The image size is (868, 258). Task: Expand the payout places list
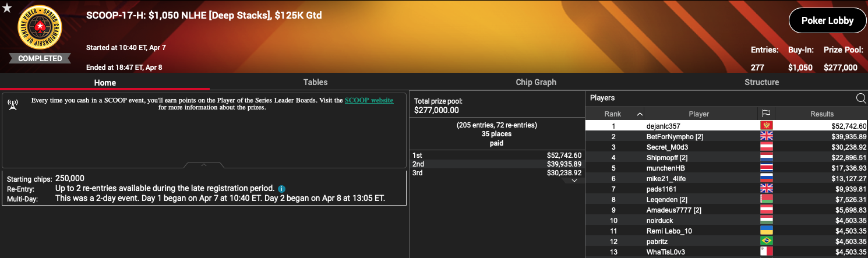574,181
